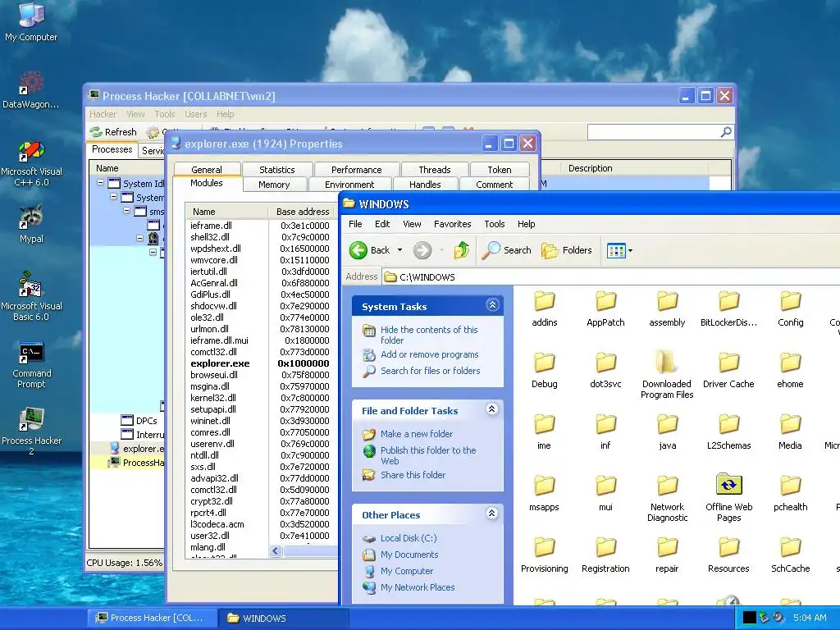Switch to the Threads tab
This screenshot has height=630, width=840.
point(435,169)
